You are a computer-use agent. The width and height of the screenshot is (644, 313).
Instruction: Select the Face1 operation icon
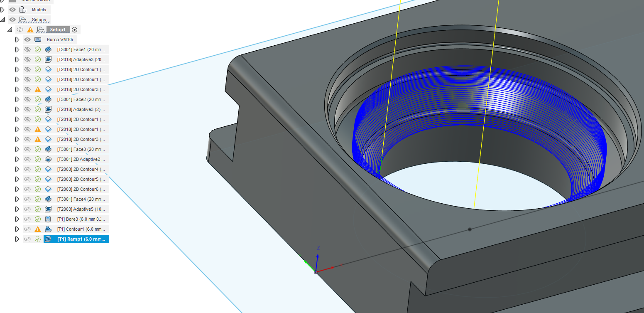coord(48,49)
